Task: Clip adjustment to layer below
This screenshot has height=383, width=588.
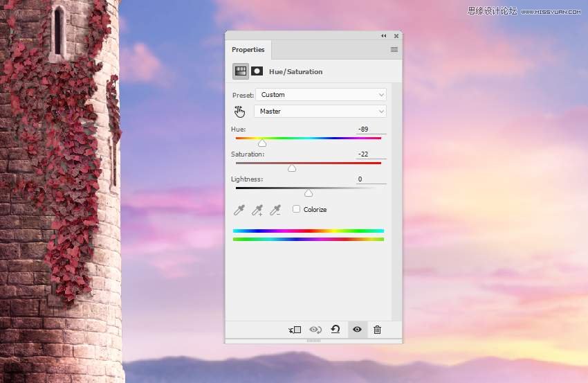Action: (295, 330)
